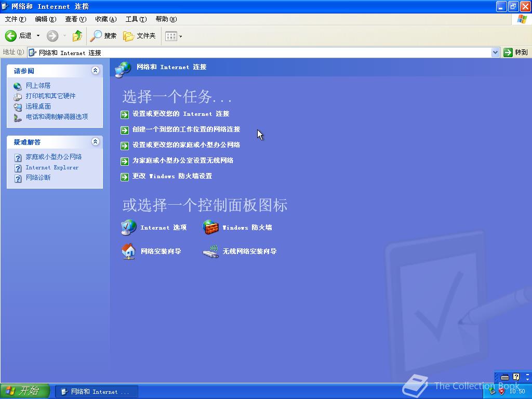Click the help icon beside Internet Explorer
This screenshot has width=532, height=399.
point(18,168)
